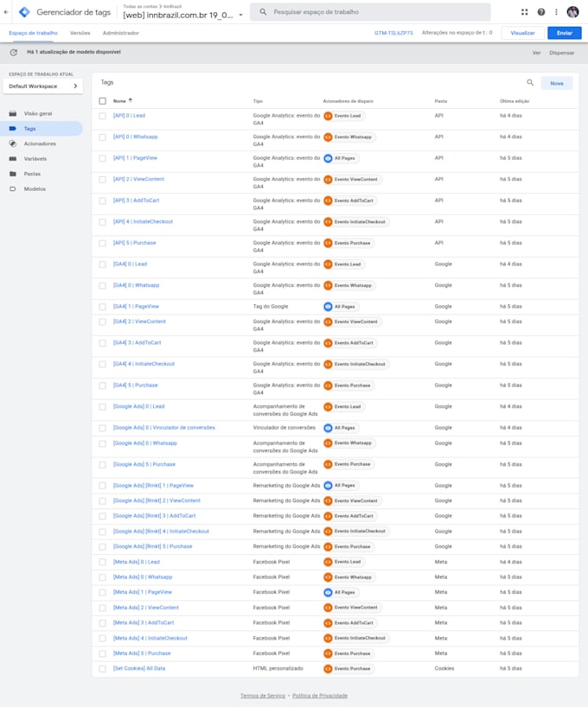
Task: Click the Tag do Google type cell
Action: (x=271, y=307)
